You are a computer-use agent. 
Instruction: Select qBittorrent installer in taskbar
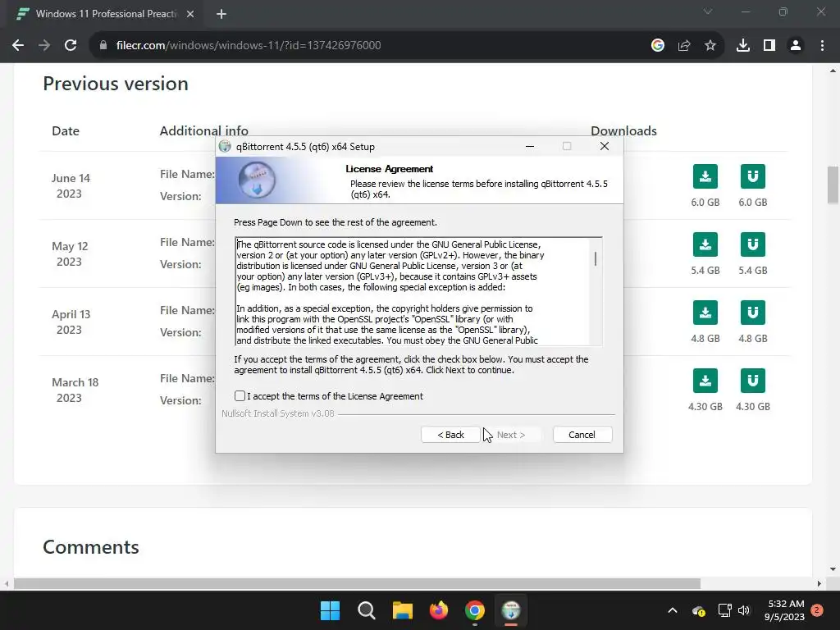click(x=511, y=610)
